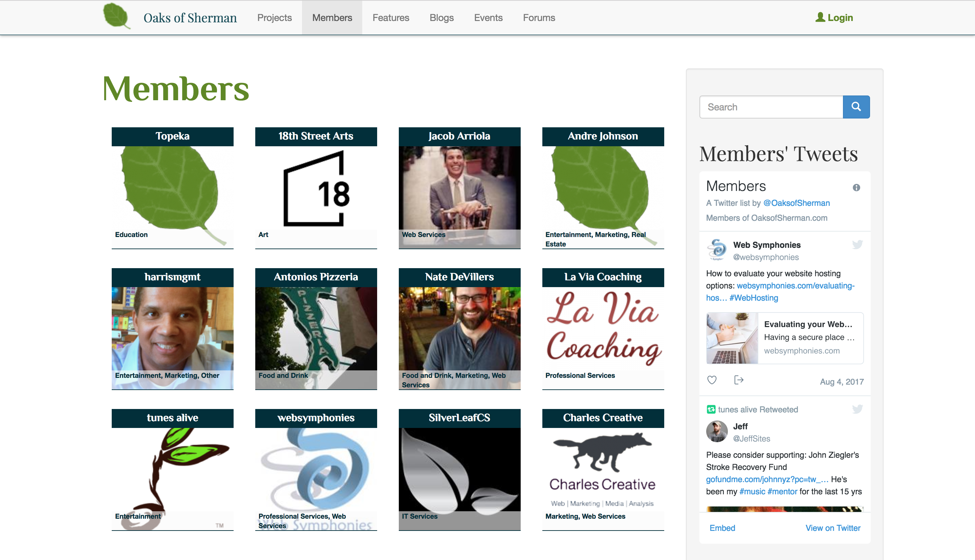The image size is (975, 560).
Task: Click the Andre Johnson card title
Action: click(603, 136)
